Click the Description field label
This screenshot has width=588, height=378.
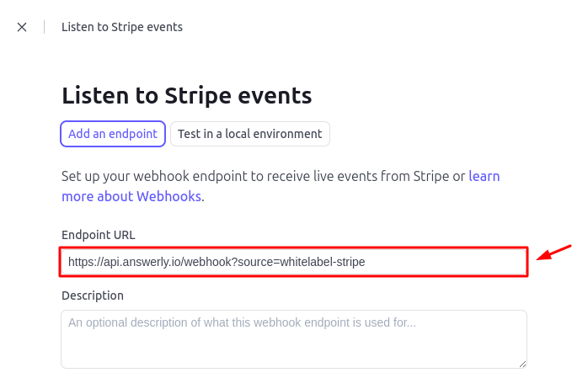(93, 295)
